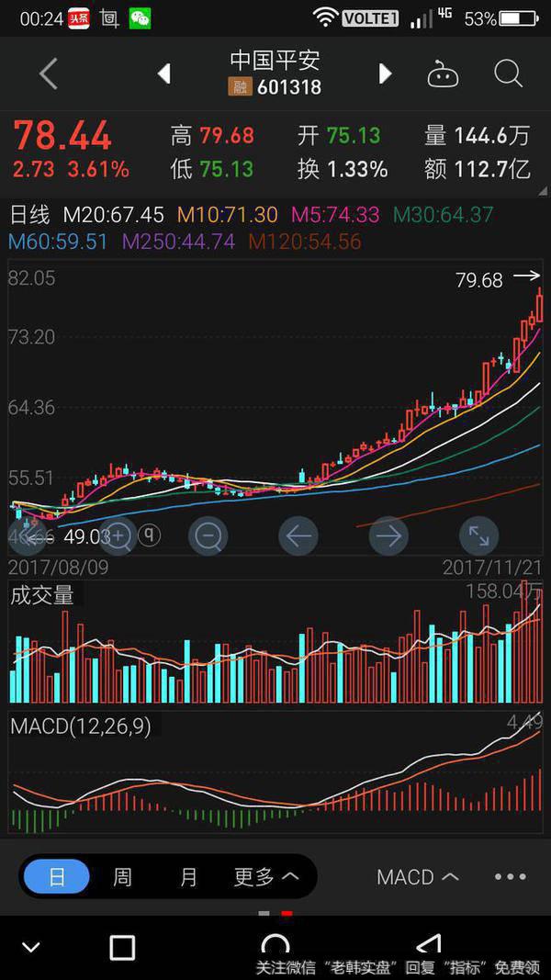The image size is (551, 980).
Task: Tap the M20:67.45 moving average label
Action: coord(114,215)
